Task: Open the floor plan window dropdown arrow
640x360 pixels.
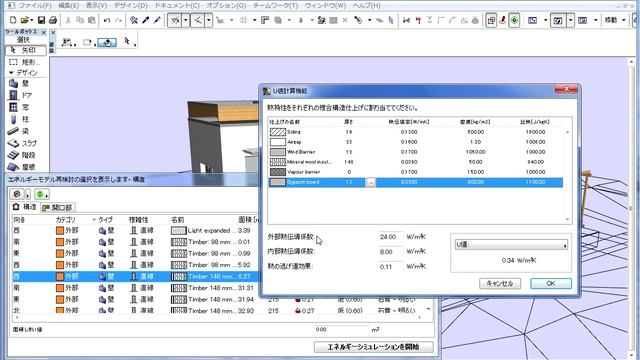Action: pyautogui.click(x=545, y=20)
